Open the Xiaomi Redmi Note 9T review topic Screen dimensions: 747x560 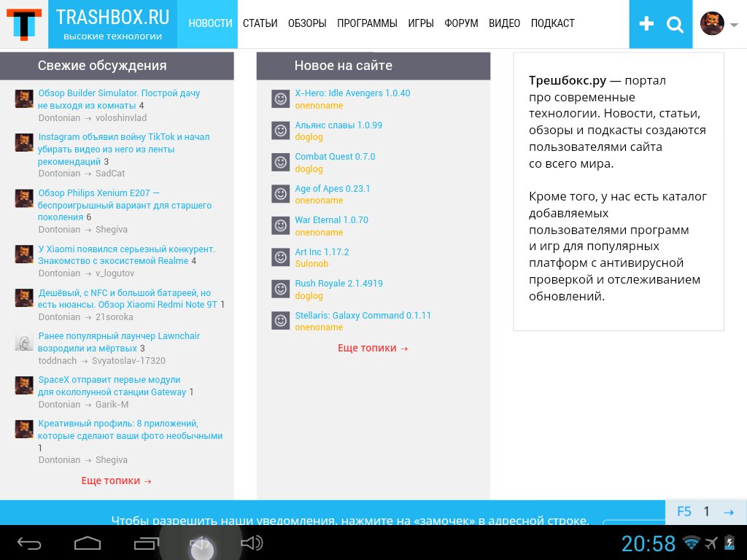tap(128, 298)
